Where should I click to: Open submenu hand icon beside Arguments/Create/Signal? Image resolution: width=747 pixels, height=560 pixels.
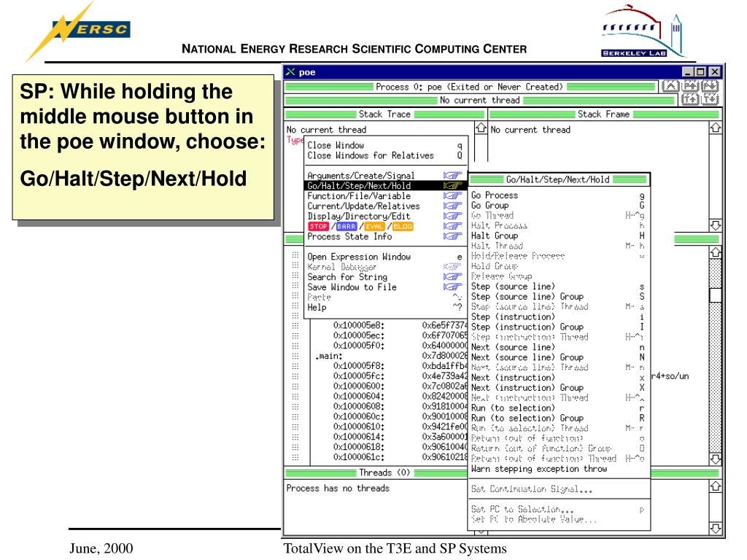point(452,176)
